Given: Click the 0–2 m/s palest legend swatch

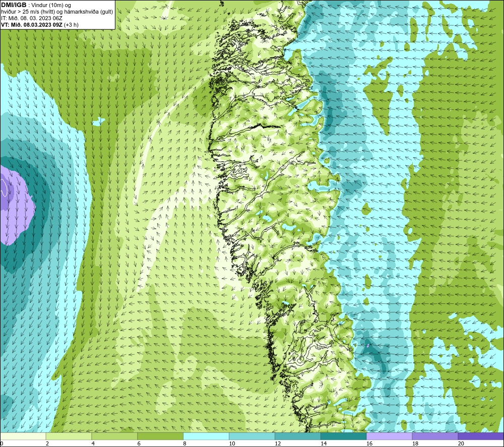Looking at the screenshot, I should [23, 436].
